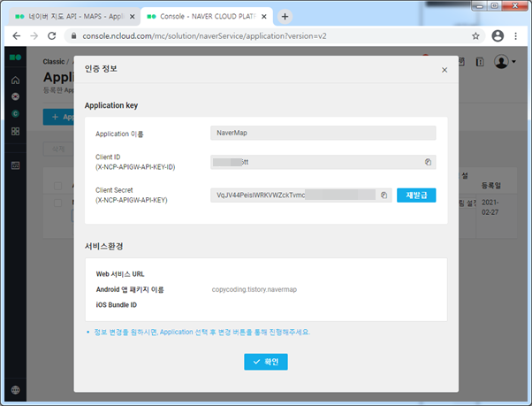The width and height of the screenshot is (532, 406).
Task: Open a new browser tab
Action: [285, 16]
